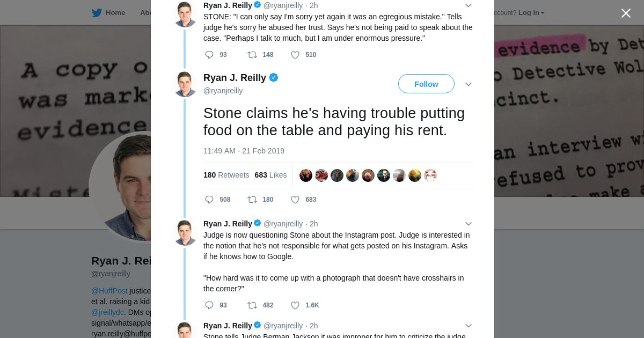Retweet the main tweet about food and rent
The image size is (644, 338).
252,200
